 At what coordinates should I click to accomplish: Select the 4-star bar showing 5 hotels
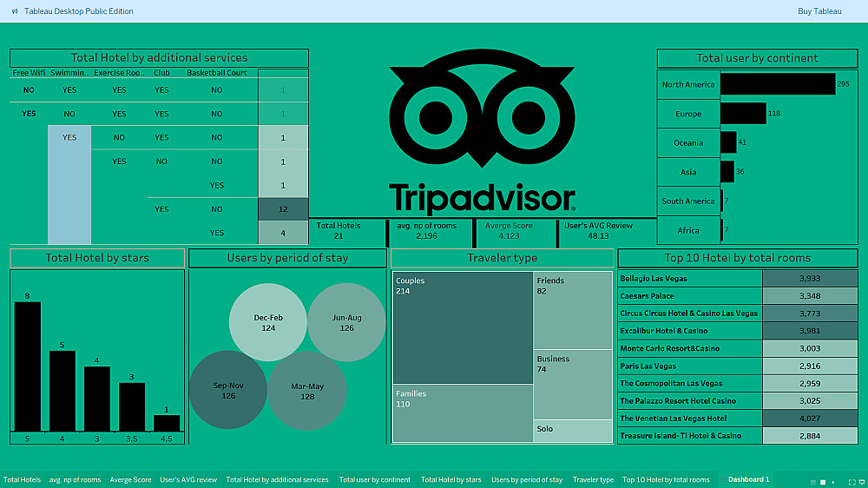62,391
